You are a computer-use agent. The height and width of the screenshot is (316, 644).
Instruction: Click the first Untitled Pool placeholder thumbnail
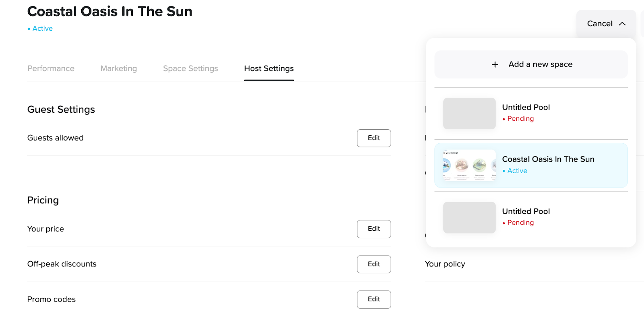pyautogui.click(x=469, y=114)
